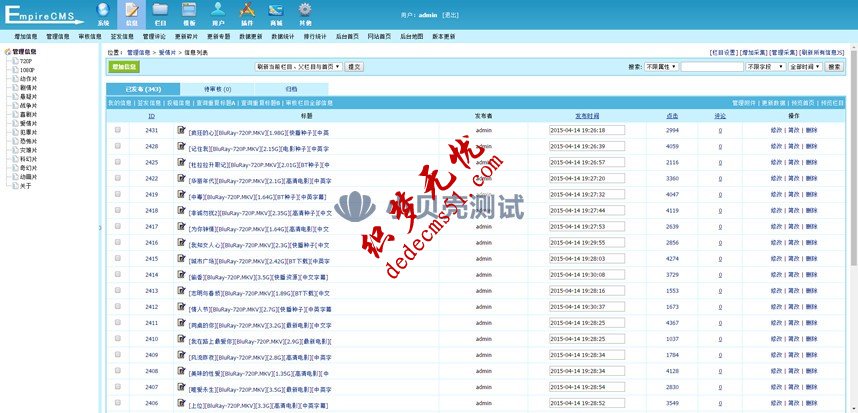Click the edit icon in row ID 2428
The width and height of the screenshot is (858, 413).
pyautogui.click(x=182, y=146)
